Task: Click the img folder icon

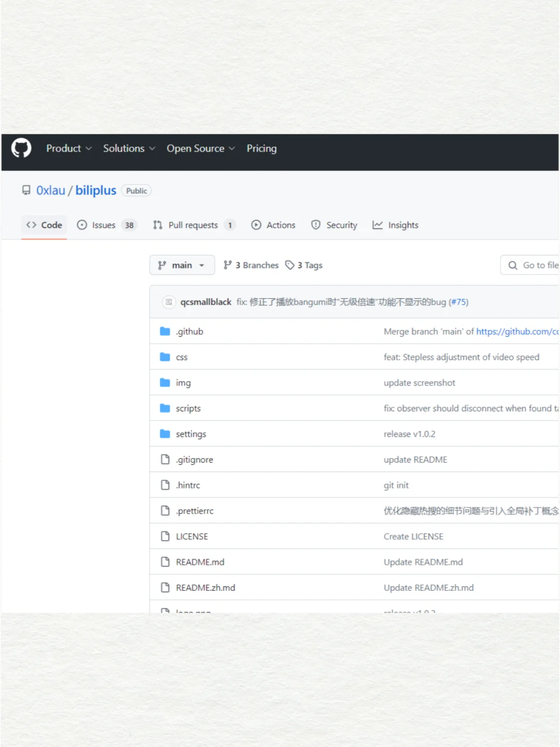Action: point(165,382)
